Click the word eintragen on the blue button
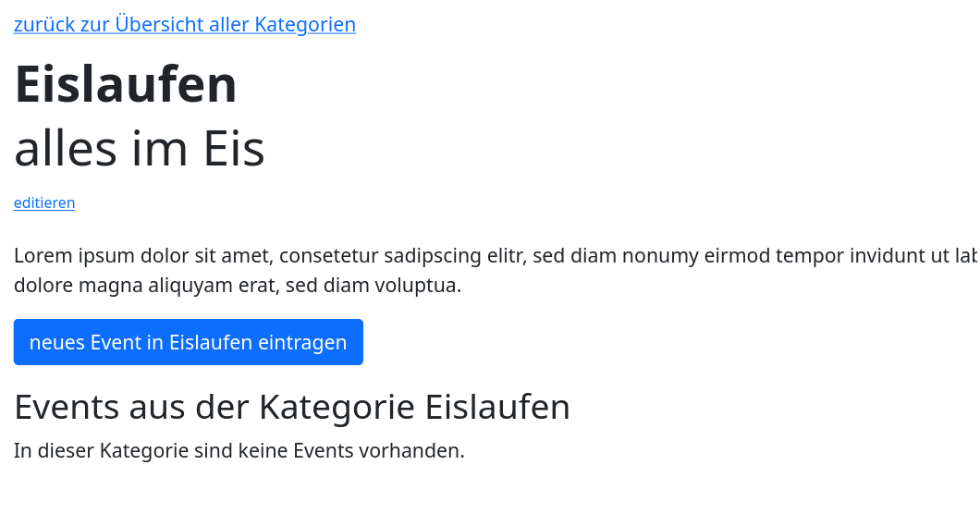This screenshot has height=514, width=980. click(x=302, y=343)
